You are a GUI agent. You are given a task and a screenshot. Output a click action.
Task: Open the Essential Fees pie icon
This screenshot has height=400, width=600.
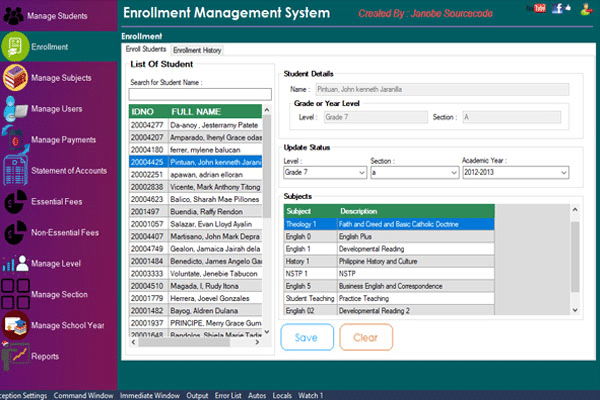15,201
